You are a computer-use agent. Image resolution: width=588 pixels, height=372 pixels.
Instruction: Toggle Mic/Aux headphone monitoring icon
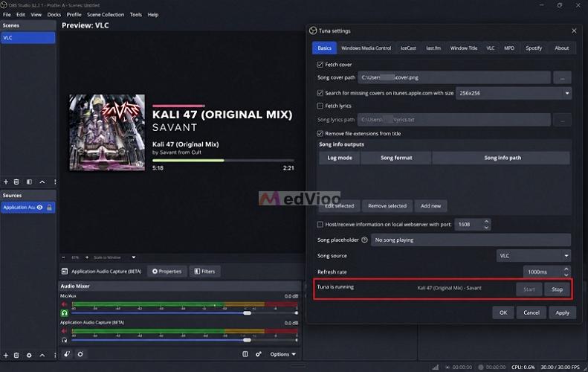click(x=64, y=312)
